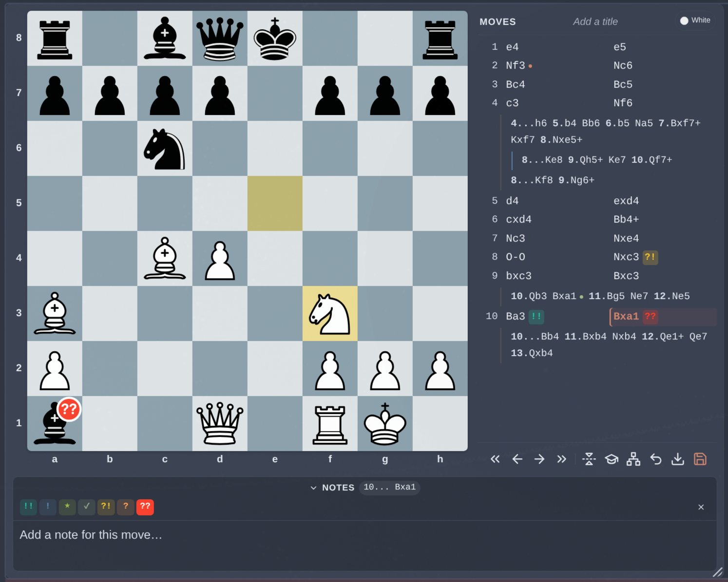This screenshot has height=582, width=728.
Task: Jump to the first move with double-left arrows
Action: [x=495, y=459]
